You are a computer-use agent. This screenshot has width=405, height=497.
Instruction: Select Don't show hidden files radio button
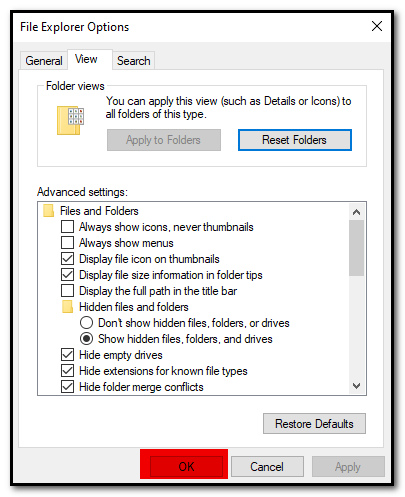(x=86, y=323)
